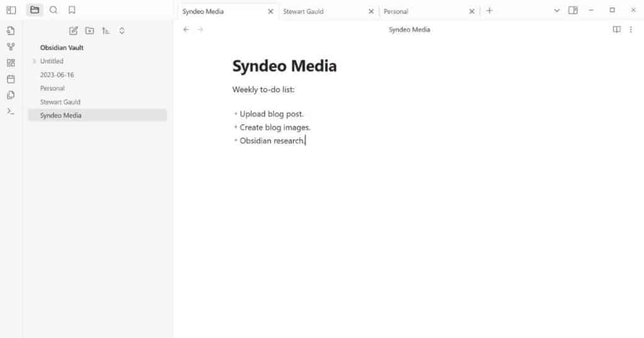The height and width of the screenshot is (338, 644).
Task: Change sort order icon
Action: point(106,31)
